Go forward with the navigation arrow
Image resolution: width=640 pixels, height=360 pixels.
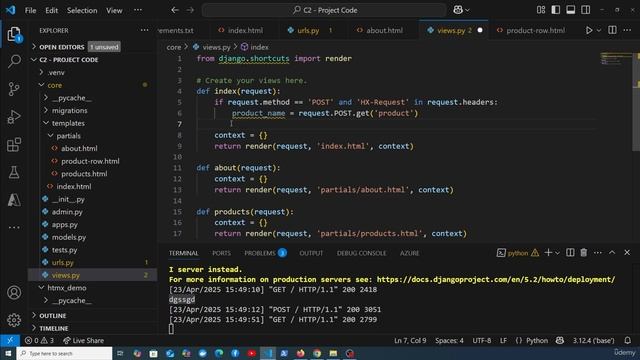[190, 10]
